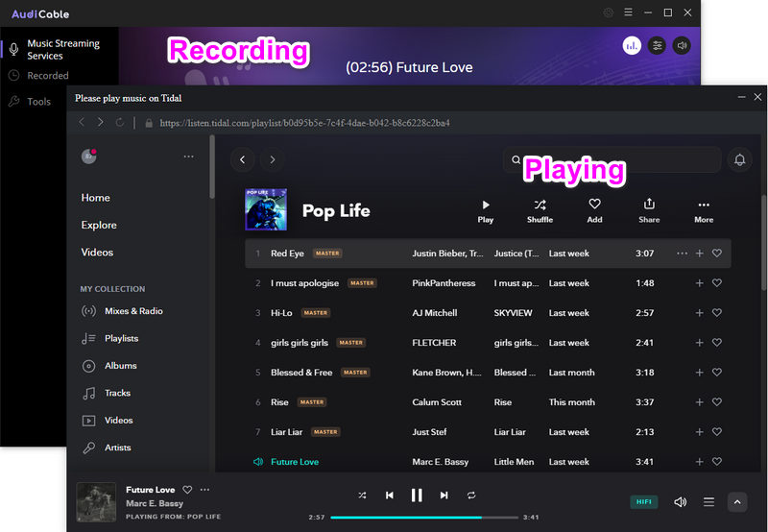Favorite the Red Eye track
The image size is (768, 532).
coord(716,254)
